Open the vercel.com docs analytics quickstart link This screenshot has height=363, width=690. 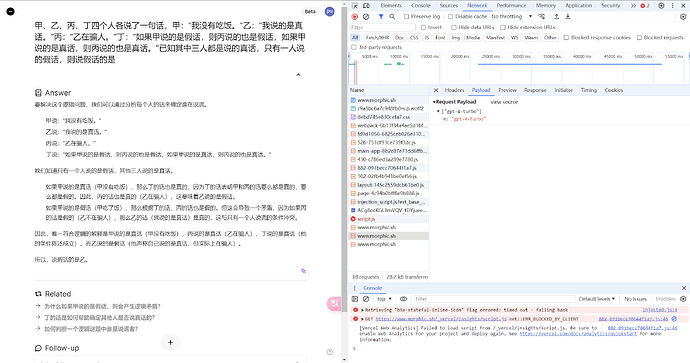tap(578, 334)
